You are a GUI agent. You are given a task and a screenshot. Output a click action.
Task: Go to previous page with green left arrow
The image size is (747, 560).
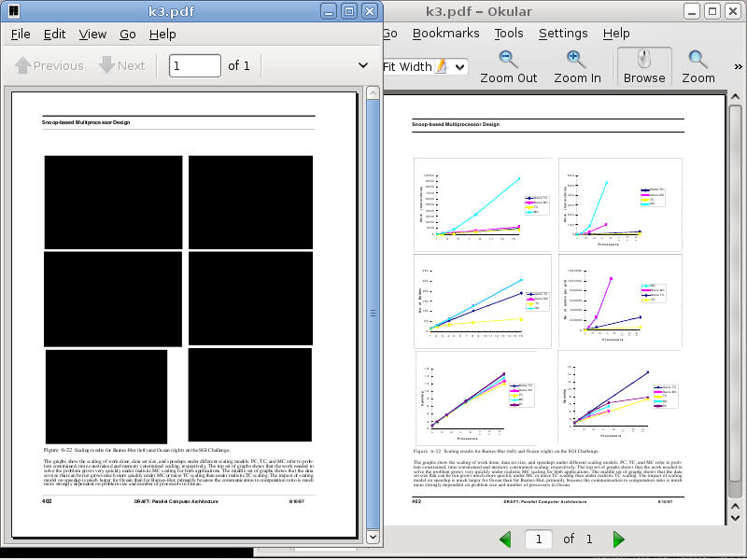click(x=505, y=539)
